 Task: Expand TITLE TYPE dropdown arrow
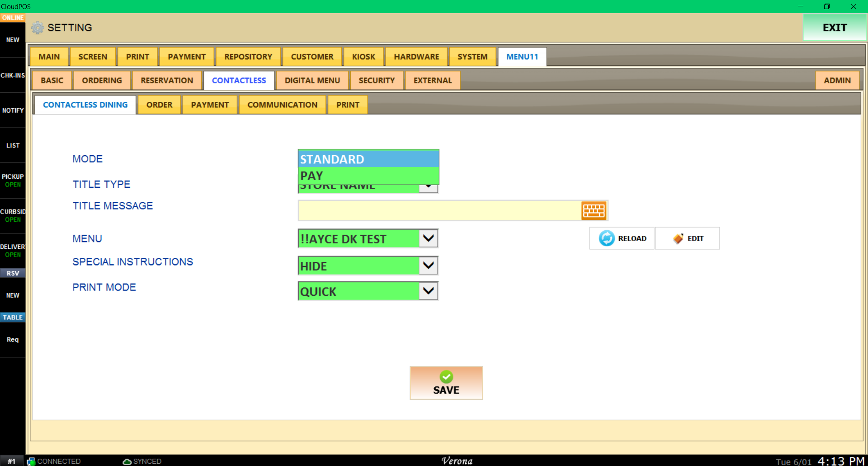[428, 188]
